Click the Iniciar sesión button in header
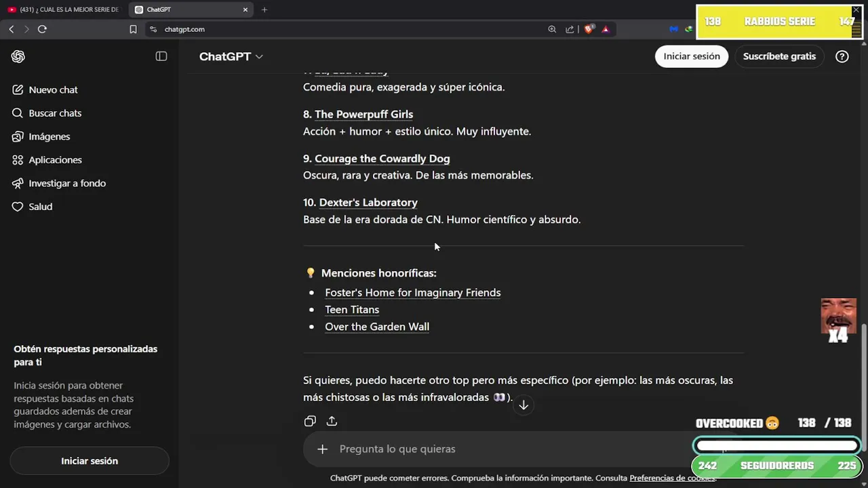The height and width of the screenshot is (488, 868). 692,56
